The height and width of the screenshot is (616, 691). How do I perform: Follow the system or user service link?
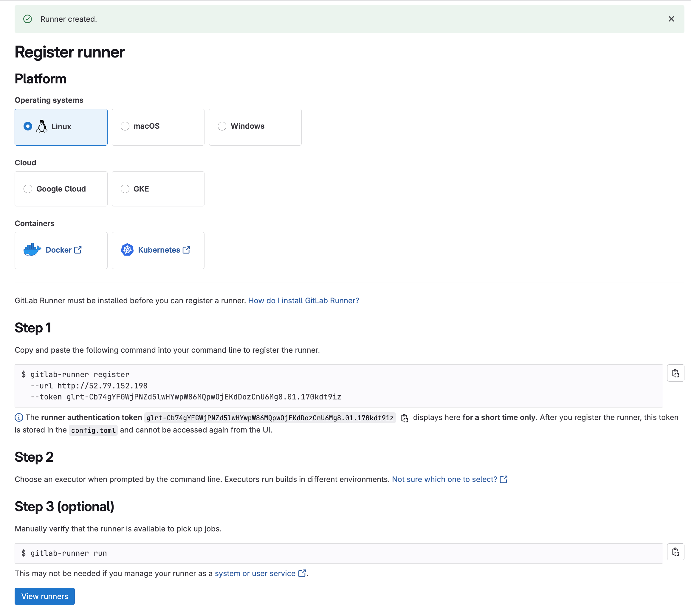tap(260, 573)
